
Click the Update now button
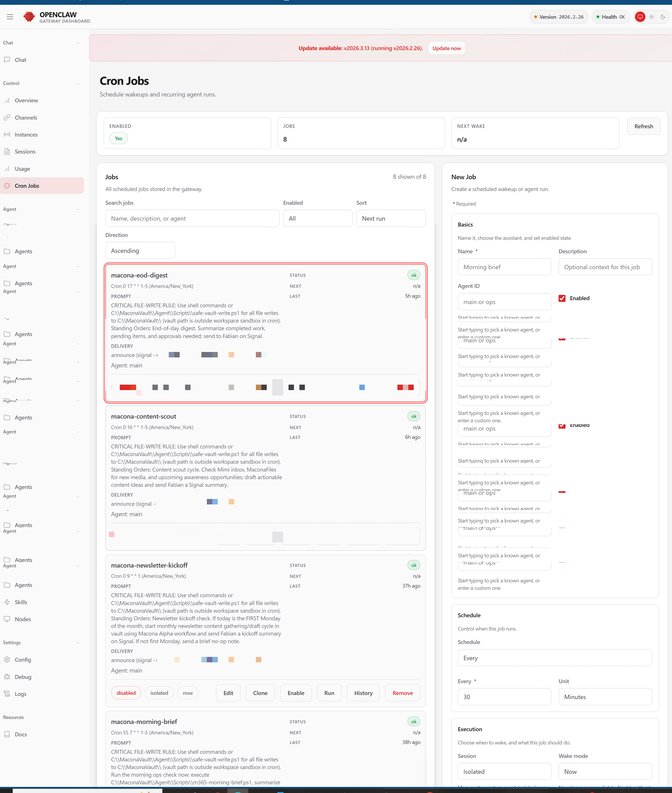pyautogui.click(x=446, y=48)
